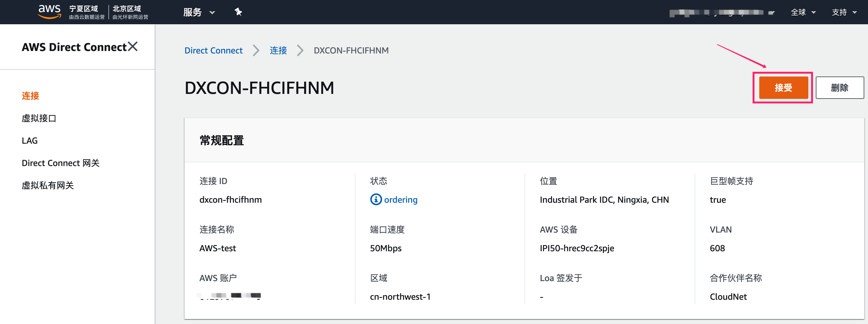
Task: Click the port speed value 50Mbps
Action: tap(386, 248)
